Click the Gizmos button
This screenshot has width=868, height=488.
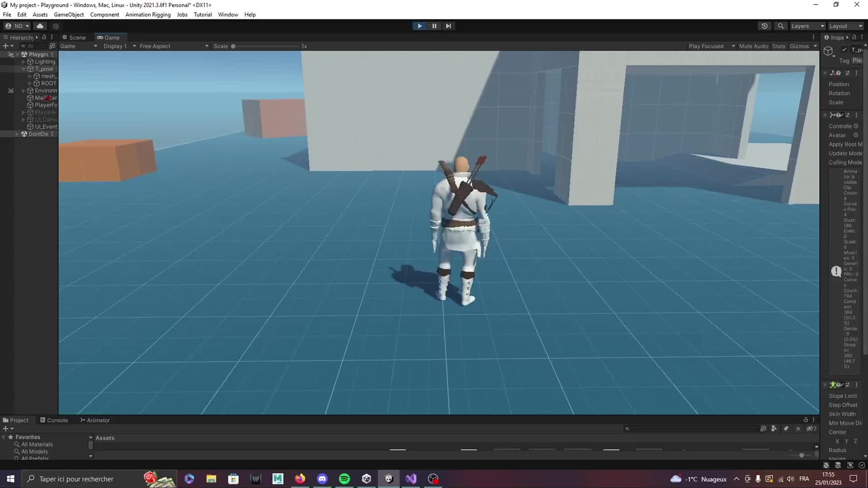[x=799, y=46]
